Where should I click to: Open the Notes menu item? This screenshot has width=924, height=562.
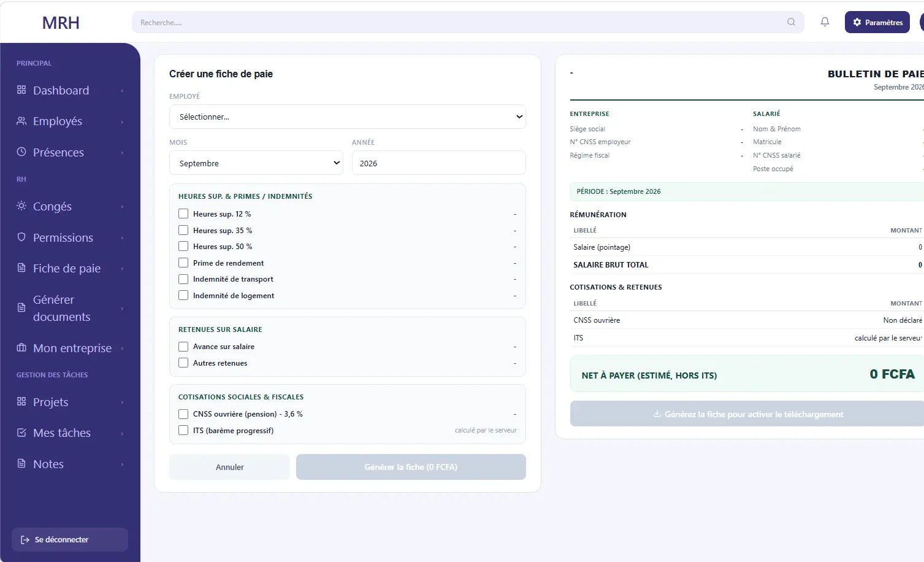click(x=70, y=464)
